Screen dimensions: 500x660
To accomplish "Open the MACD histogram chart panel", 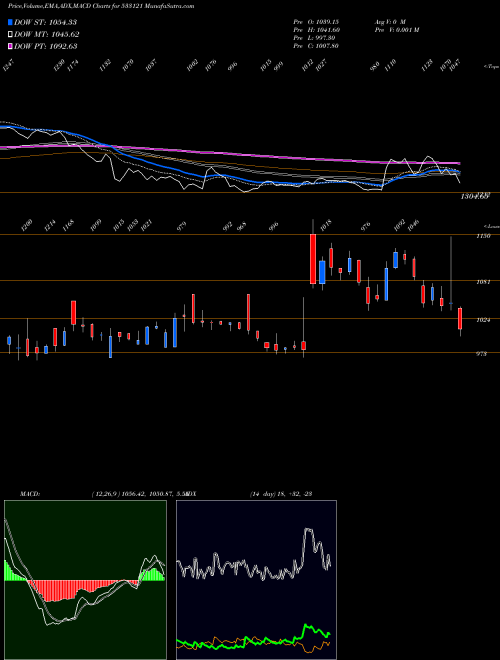I will click(85, 580).
